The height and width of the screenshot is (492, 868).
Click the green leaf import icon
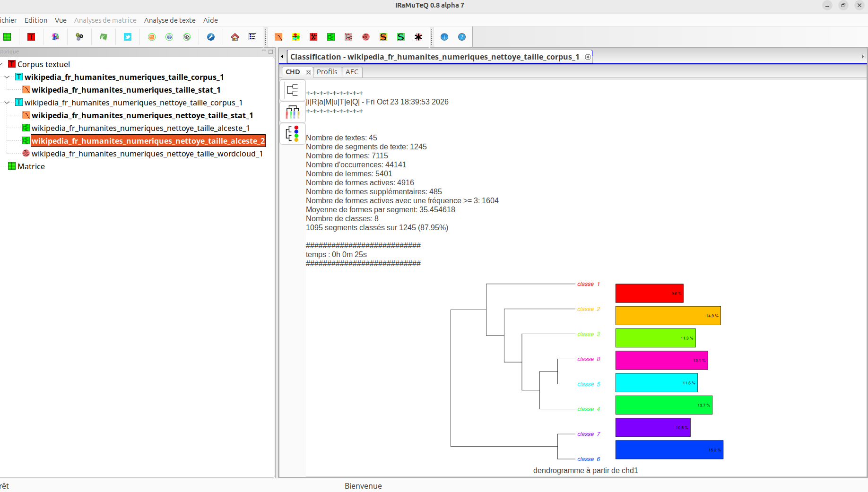pos(104,37)
